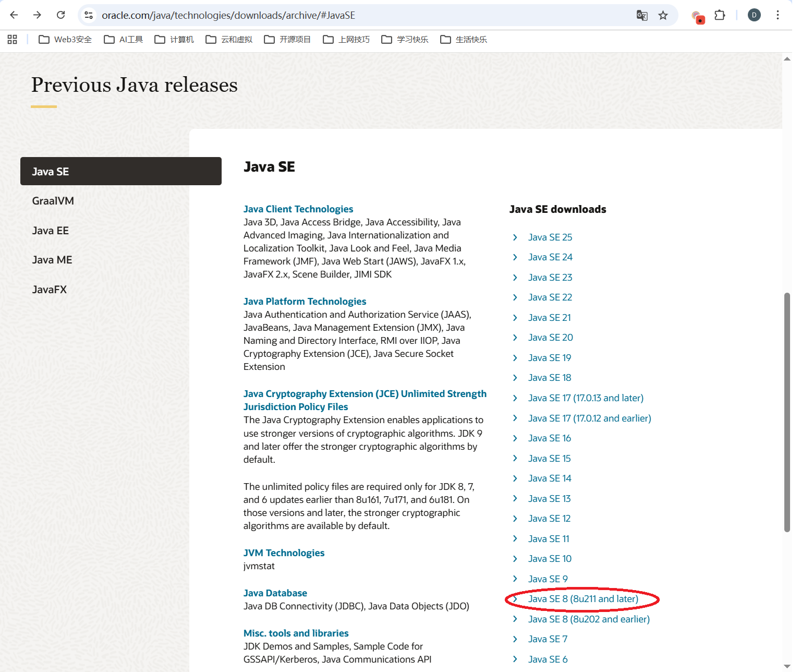Switch to JavaFX sidebar section

(49, 290)
